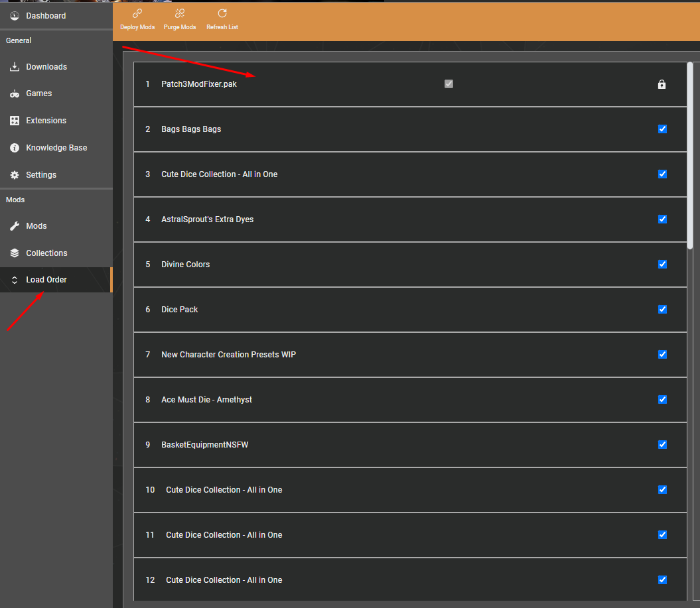Click the Deploy Mods label
The height and width of the screenshot is (608, 700).
[137, 27]
